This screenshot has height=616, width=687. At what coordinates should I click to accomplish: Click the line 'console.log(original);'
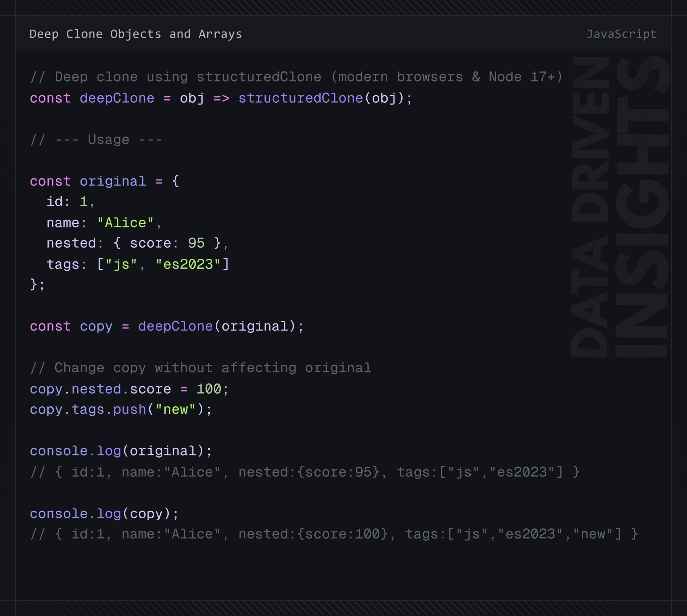(121, 451)
